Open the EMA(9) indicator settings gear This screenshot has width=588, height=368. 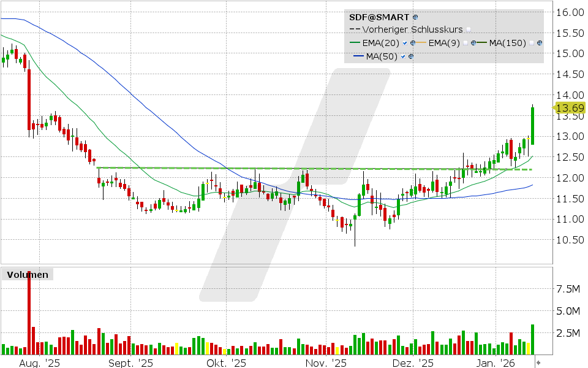[473, 43]
